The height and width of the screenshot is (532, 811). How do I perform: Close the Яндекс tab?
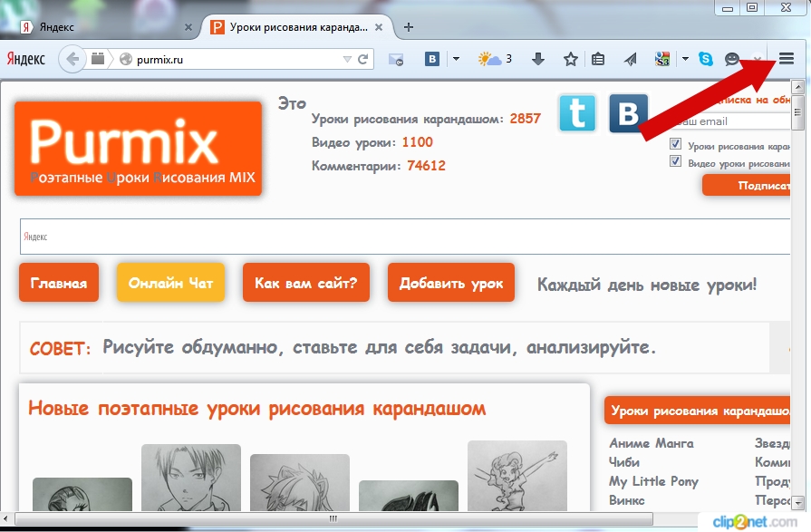[x=188, y=27]
